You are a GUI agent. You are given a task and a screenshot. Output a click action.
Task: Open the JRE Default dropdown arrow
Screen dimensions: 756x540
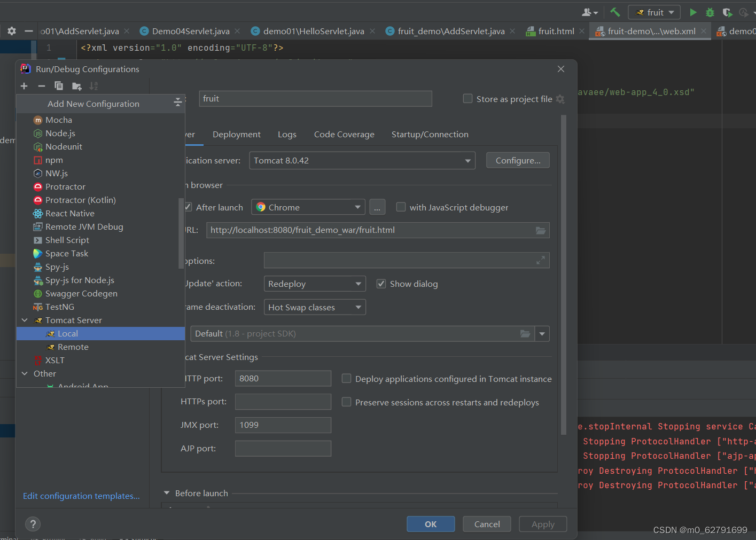click(x=542, y=334)
